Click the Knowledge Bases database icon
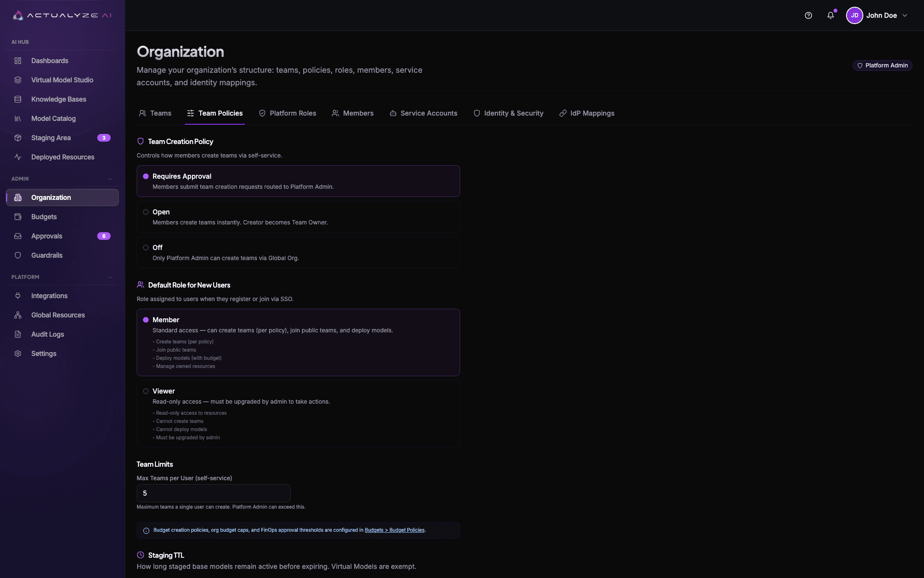This screenshot has width=924, height=578. pos(18,99)
